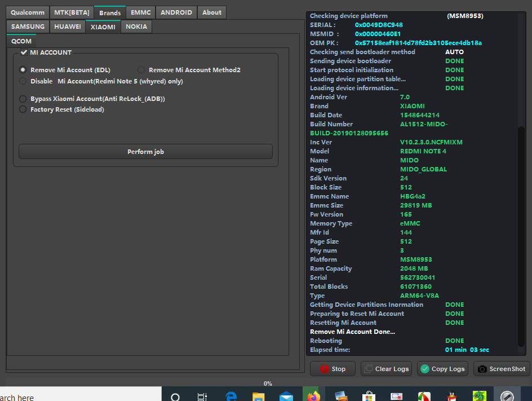This screenshot has height=401, width=532.
Task: Click the Remove Mi Account Done message
Action: (353, 332)
